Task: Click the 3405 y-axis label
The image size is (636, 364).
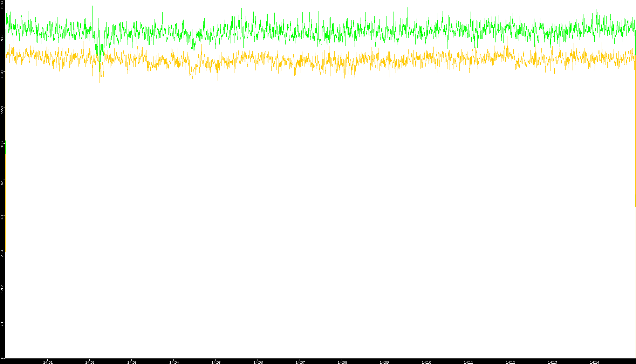Action: point(2,217)
